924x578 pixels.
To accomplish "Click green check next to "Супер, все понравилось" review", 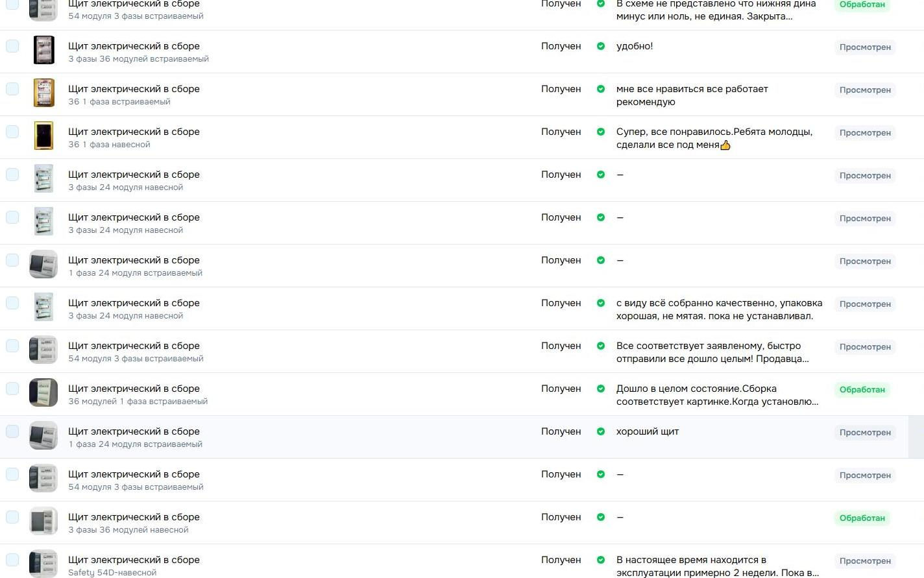I will [x=601, y=132].
